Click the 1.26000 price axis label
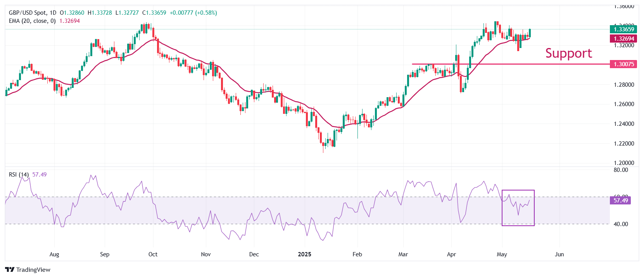This screenshot has width=644, height=278. pyautogui.click(x=624, y=104)
